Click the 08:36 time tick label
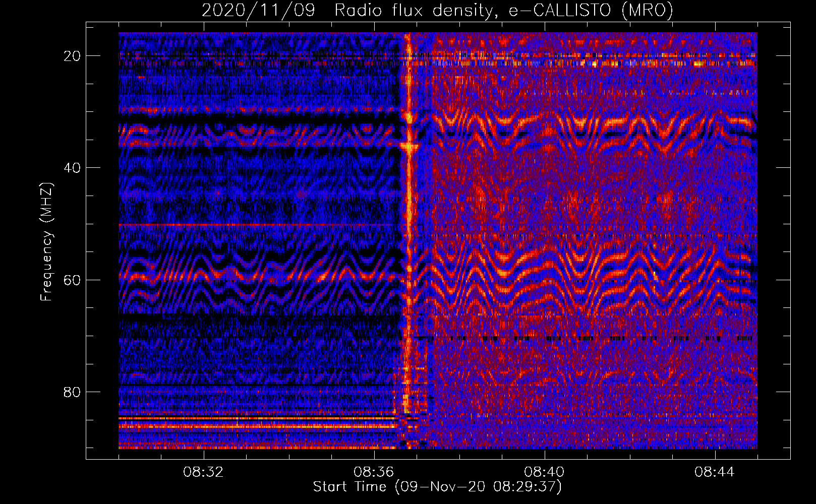Image resolution: width=816 pixels, height=504 pixels. pyautogui.click(x=374, y=472)
